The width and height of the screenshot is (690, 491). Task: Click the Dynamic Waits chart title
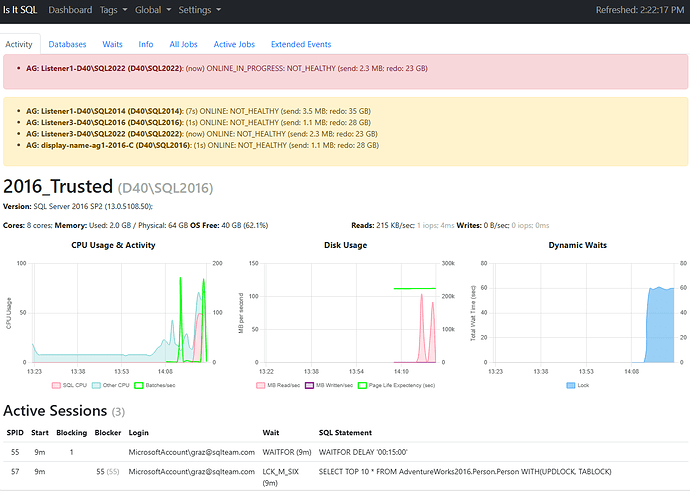(577, 245)
